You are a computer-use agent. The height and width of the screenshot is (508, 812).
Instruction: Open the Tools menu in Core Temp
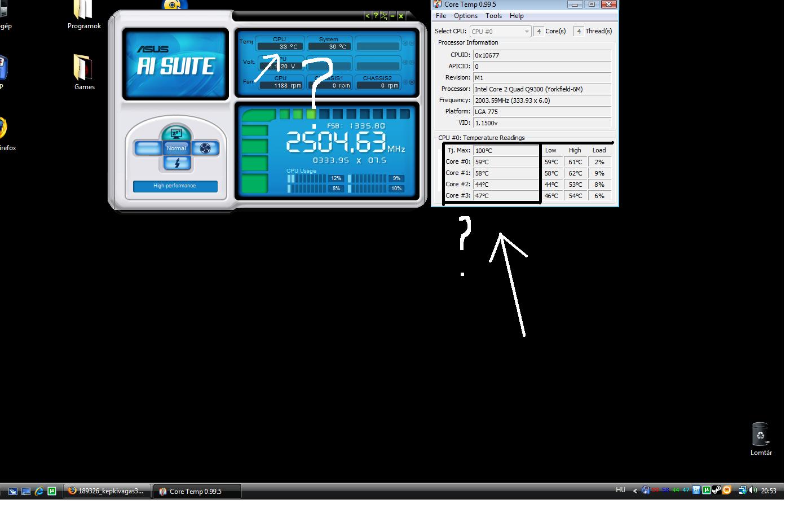pyautogui.click(x=493, y=16)
